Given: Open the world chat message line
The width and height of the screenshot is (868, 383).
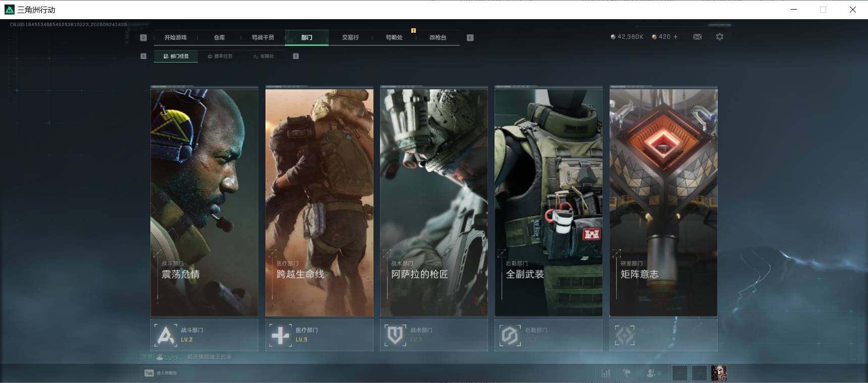Looking at the screenshot, I should (186, 357).
